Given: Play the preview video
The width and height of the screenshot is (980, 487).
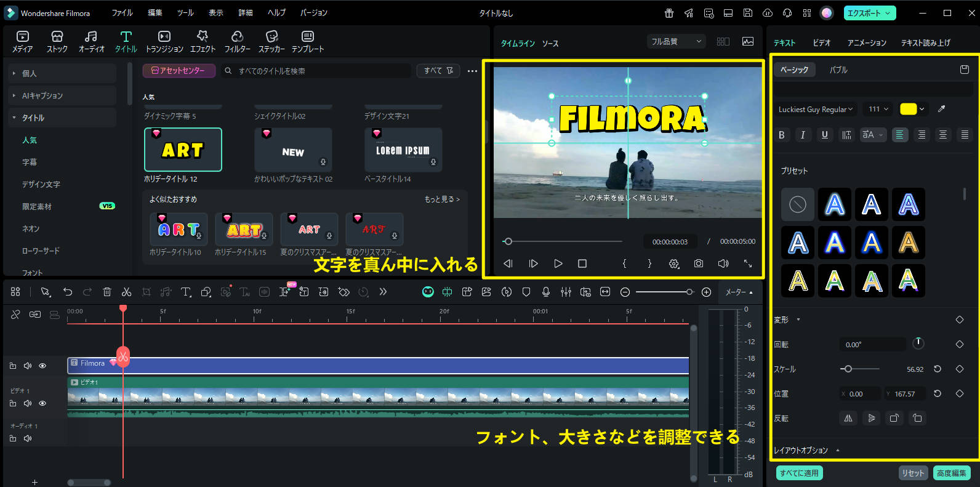Looking at the screenshot, I should click(x=558, y=264).
